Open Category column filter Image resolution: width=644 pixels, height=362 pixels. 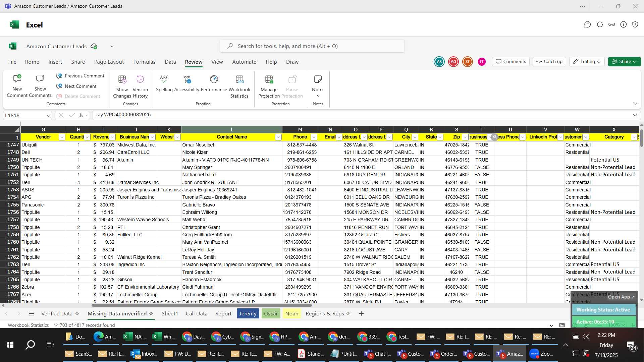(x=634, y=137)
